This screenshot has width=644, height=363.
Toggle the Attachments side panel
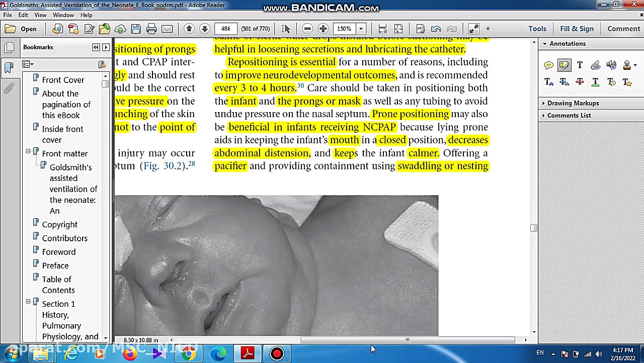9,89
